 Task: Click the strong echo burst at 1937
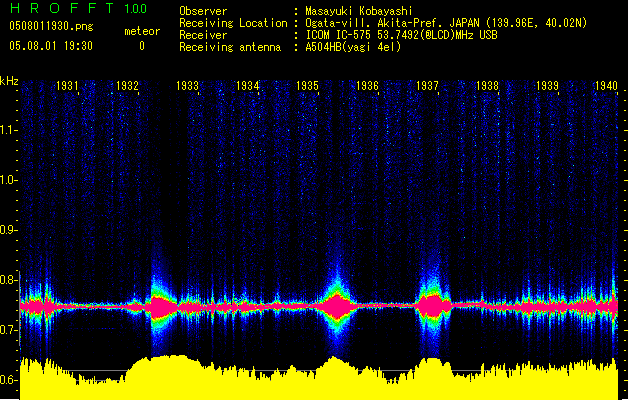[433, 306]
